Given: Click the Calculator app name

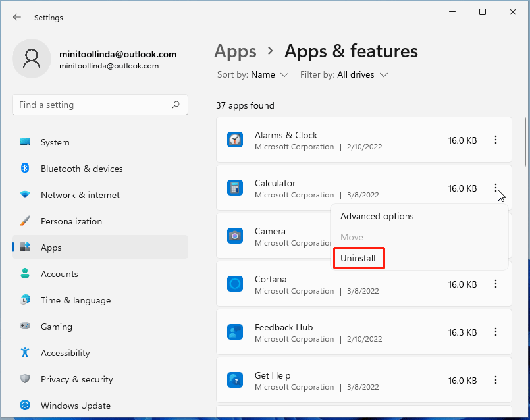Looking at the screenshot, I should [x=275, y=183].
